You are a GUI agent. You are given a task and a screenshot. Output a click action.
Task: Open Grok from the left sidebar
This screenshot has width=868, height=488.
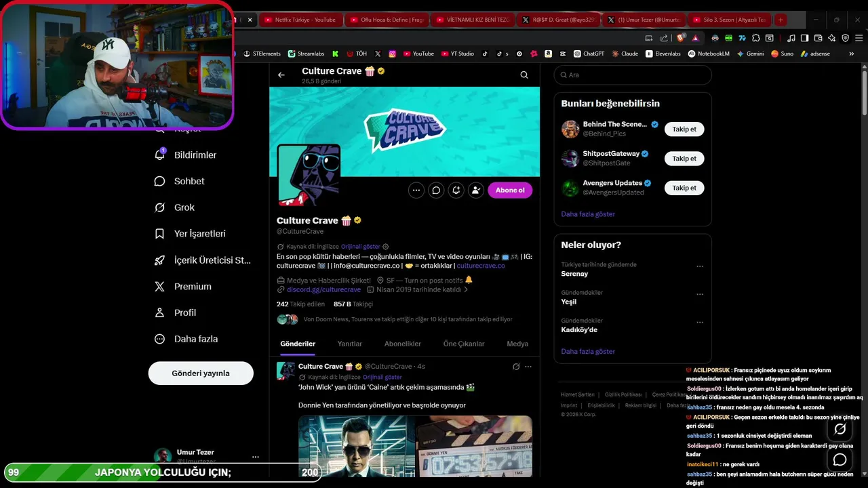click(x=175, y=207)
